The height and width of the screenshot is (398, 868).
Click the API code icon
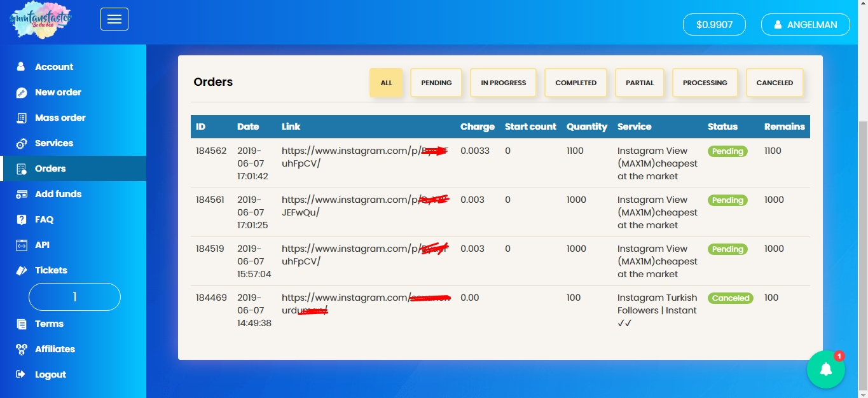pyautogui.click(x=22, y=245)
